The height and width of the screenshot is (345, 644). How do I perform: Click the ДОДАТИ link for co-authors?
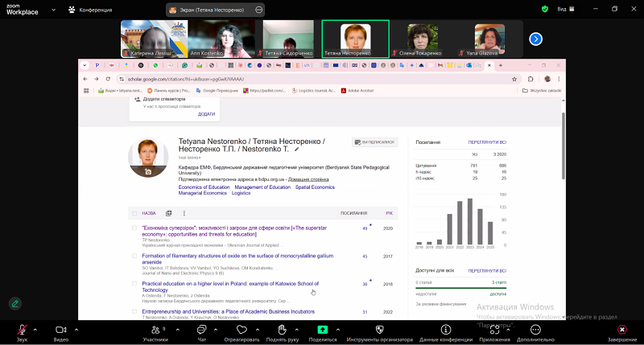(206, 114)
